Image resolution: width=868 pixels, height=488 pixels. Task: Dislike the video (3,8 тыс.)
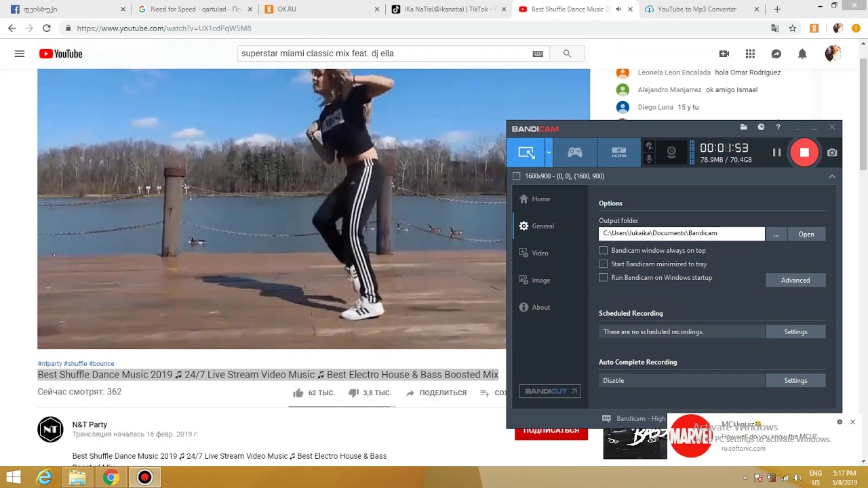(x=370, y=393)
